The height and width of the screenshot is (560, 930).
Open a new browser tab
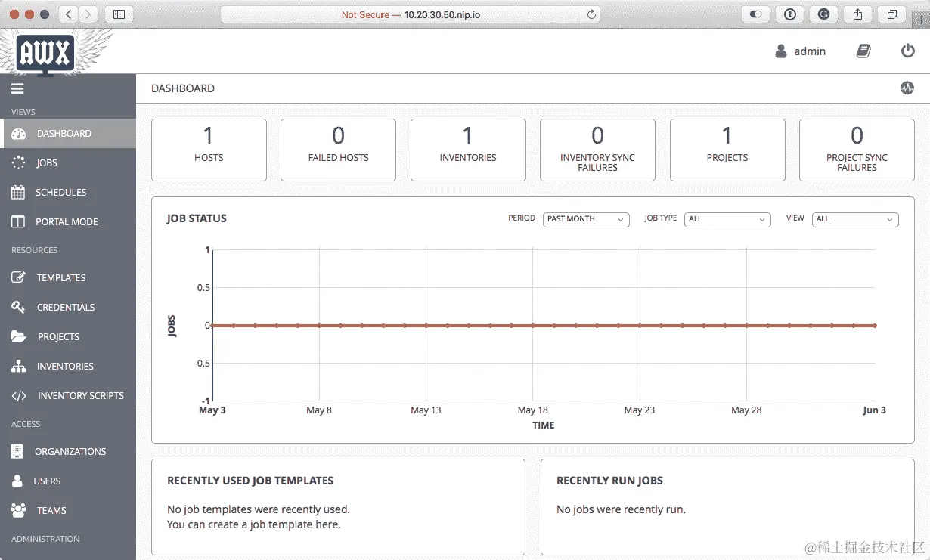[x=921, y=21]
